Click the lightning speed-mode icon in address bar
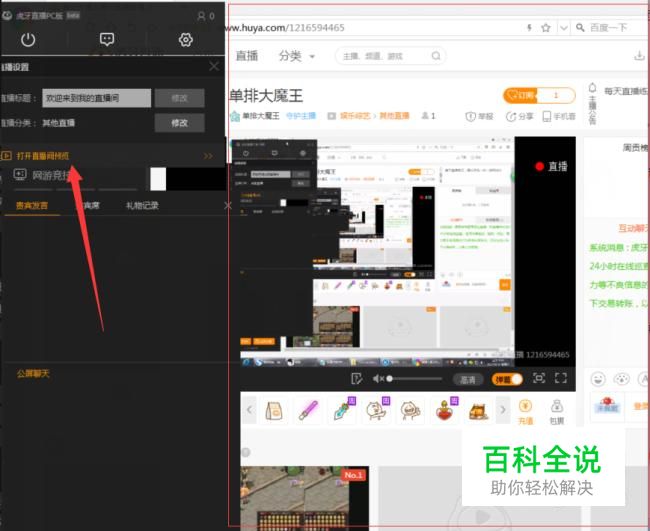The height and width of the screenshot is (531, 650). [529, 28]
